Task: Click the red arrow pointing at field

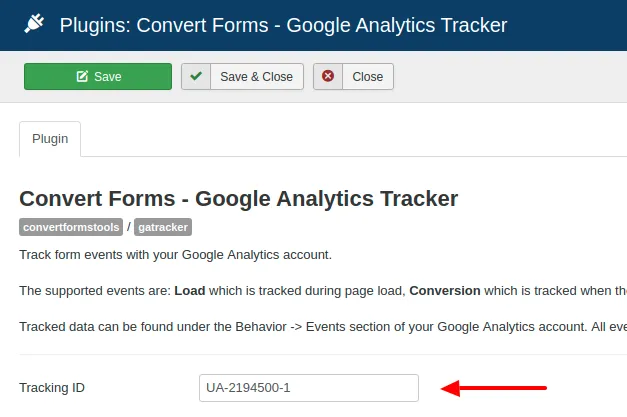Action: tap(494, 388)
